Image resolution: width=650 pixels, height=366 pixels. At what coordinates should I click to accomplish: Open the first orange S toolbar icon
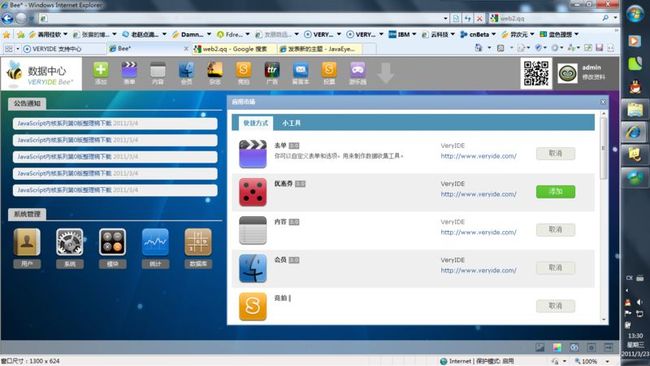point(243,70)
